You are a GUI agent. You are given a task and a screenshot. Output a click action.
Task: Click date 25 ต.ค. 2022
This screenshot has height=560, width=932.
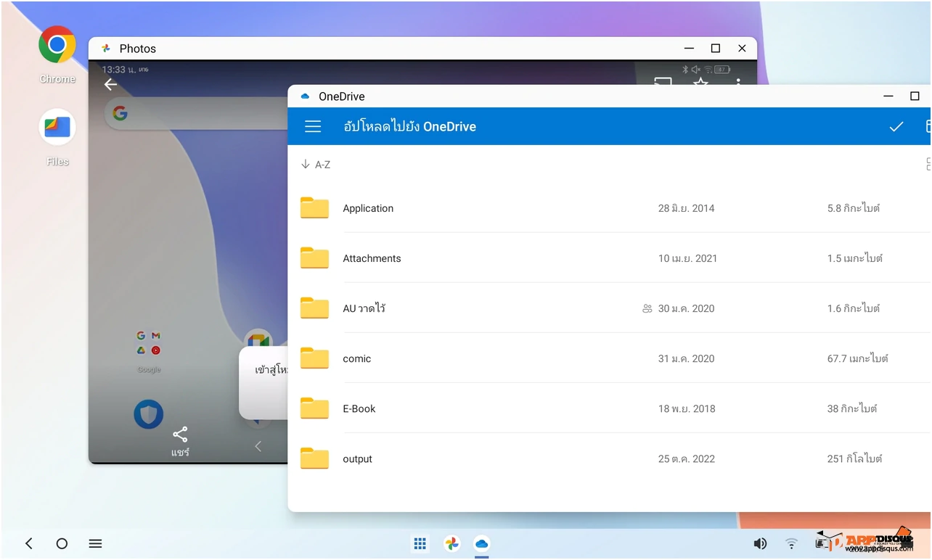pyautogui.click(x=687, y=458)
